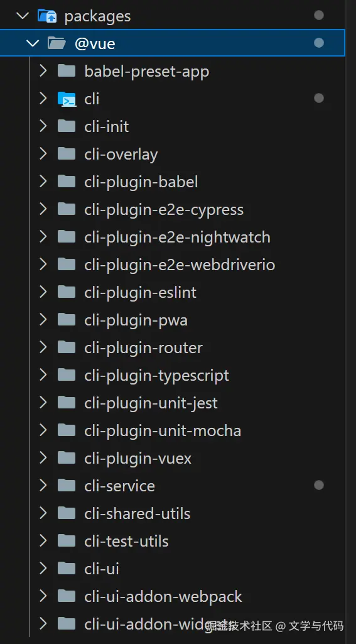Expand the cli-shared-utils folder arrow
The width and height of the screenshot is (356, 644).
tap(43, 513)
